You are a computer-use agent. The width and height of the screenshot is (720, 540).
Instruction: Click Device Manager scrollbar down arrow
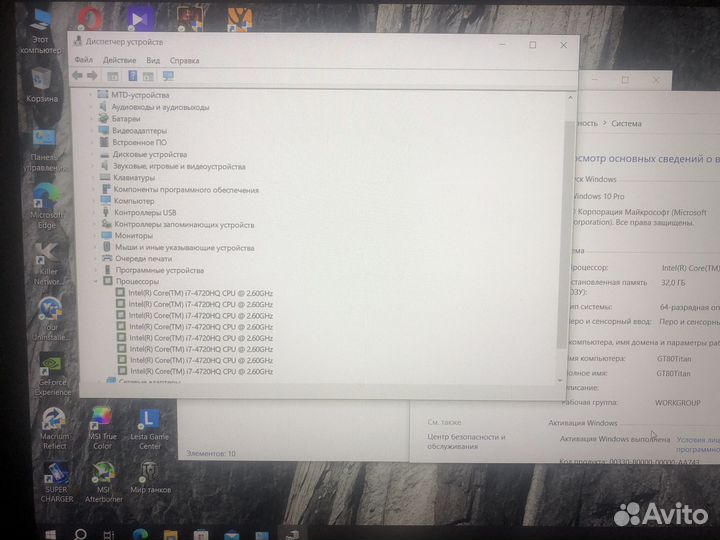pyautogui.click(x=560, y=380)
